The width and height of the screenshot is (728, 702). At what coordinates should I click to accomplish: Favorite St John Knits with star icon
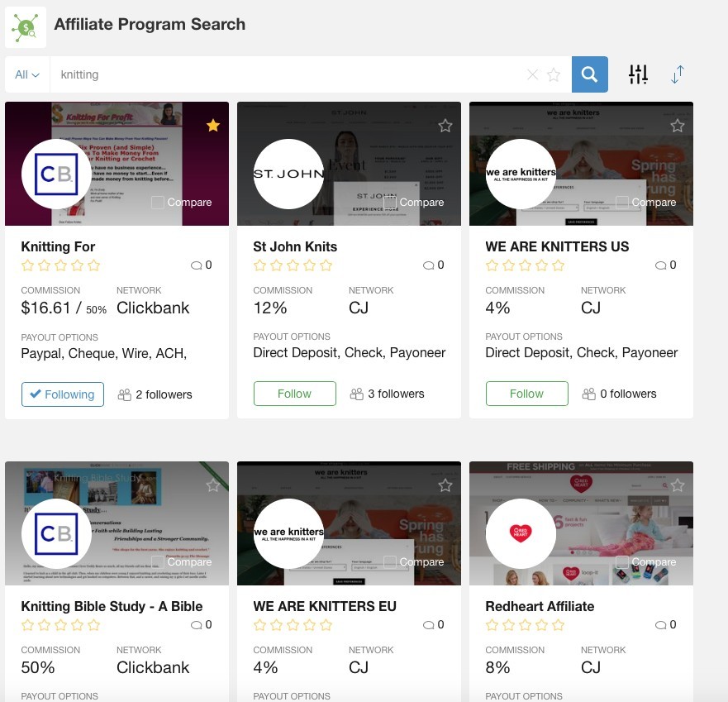pyautogui.click(x=445, y=125)
